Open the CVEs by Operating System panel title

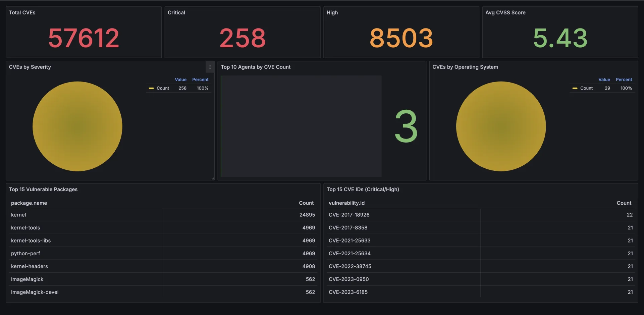(x=465, y=67)
